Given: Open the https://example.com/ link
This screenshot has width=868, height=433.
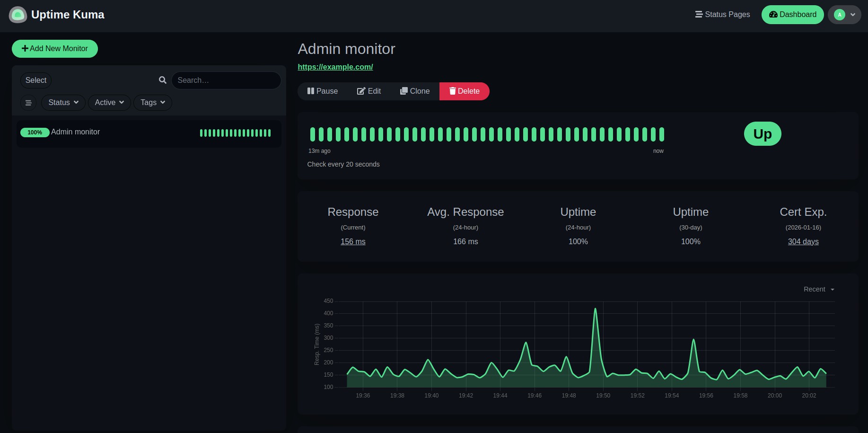Looking at the screenshot, I should pyautogui.click(x=335, y=67).
